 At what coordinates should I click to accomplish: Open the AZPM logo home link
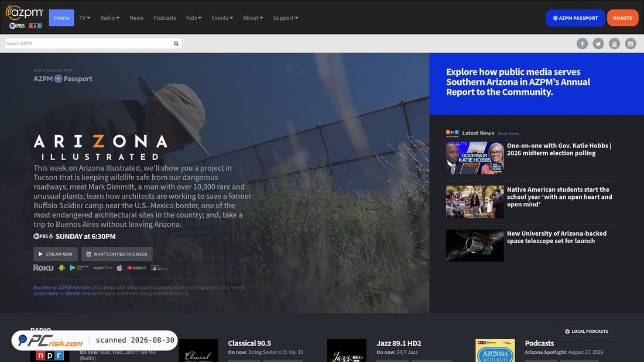point(24,17)
